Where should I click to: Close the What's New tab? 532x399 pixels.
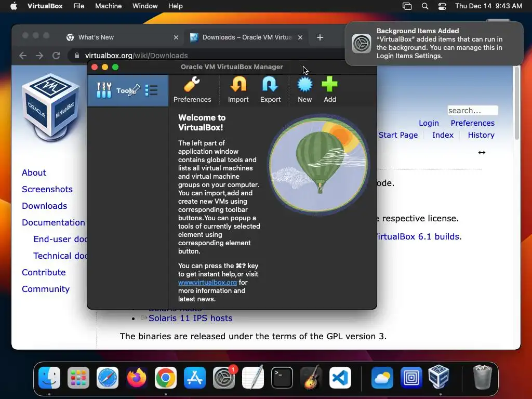click(176, 37)
